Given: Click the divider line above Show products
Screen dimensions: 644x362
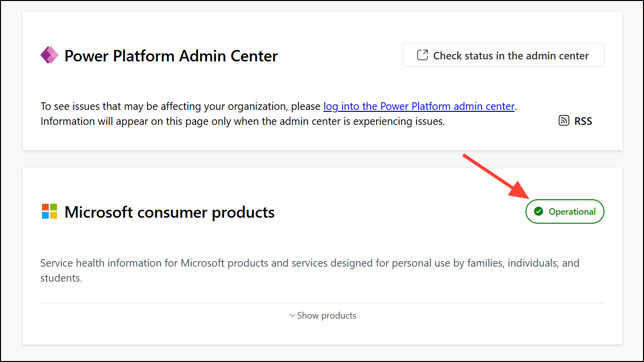Looking at the screenshot, I should point(322,303).
